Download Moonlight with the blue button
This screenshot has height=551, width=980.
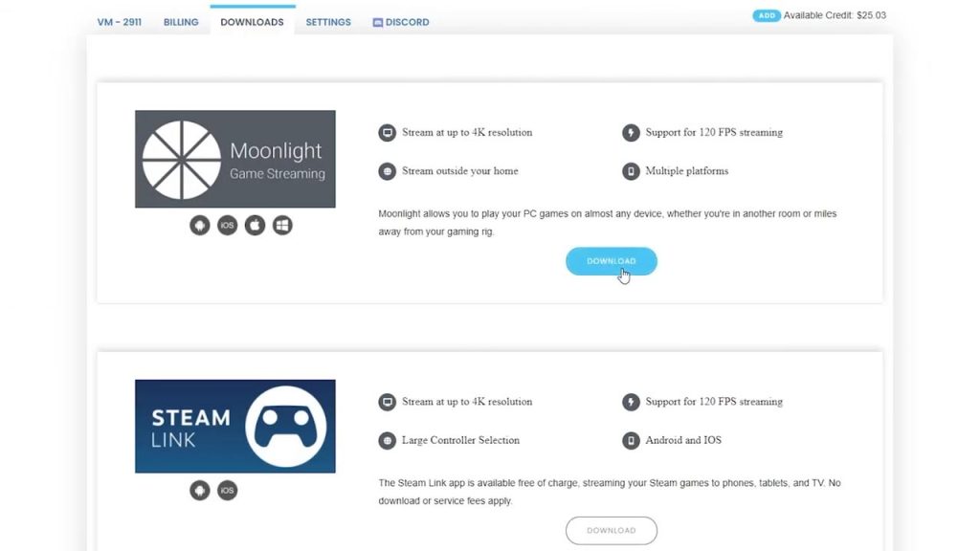point(612,261)
